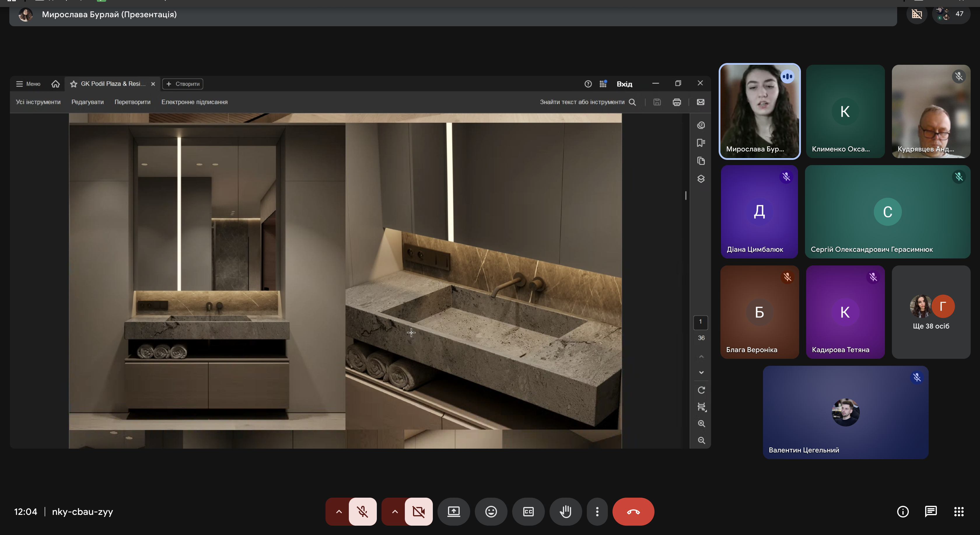Expand audio settings arrow next to microphone
This screenshot has width=980, height=535.
coord(339,511)
